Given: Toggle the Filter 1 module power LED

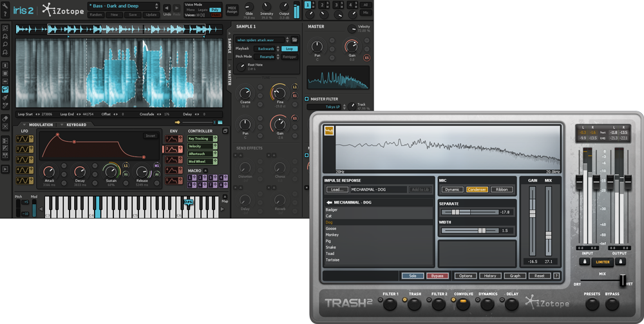Looking at the screenshot, I should (381, 300).
